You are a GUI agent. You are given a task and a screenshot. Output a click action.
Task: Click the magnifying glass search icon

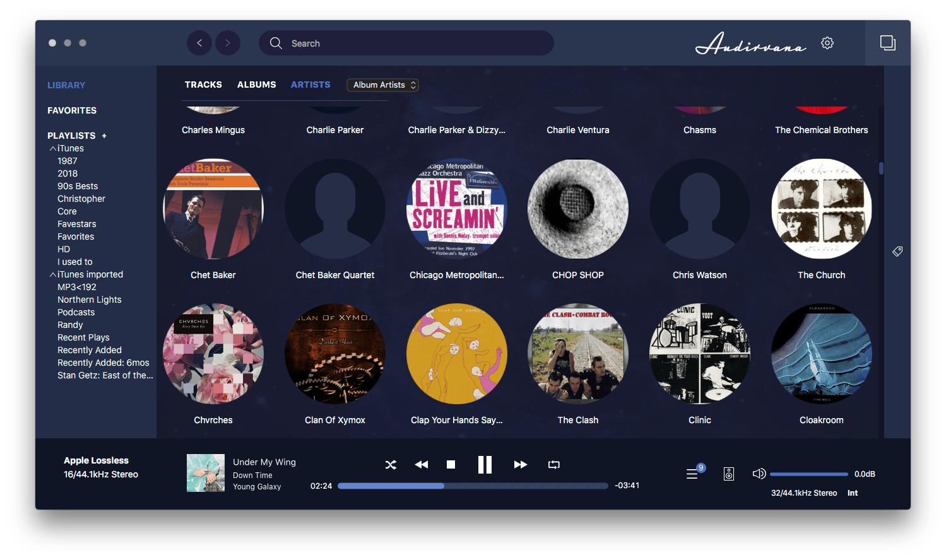tap(276, 43)
